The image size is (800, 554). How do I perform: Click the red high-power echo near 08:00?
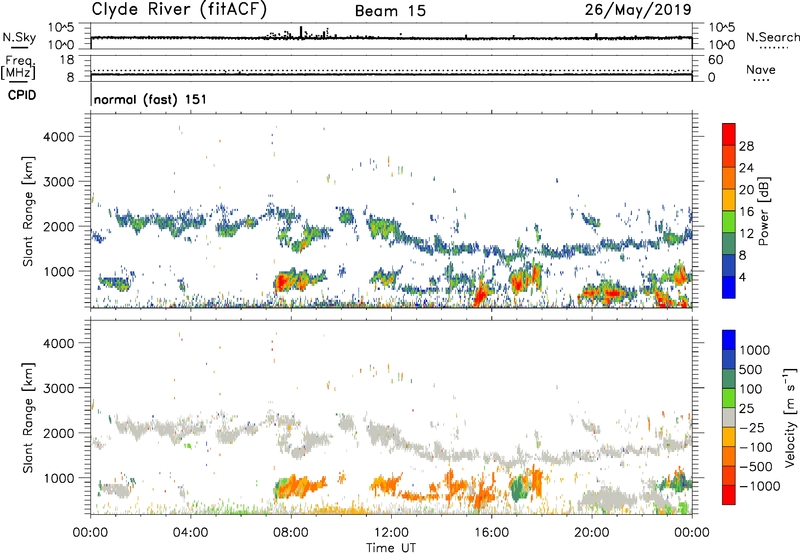(281, 282)
